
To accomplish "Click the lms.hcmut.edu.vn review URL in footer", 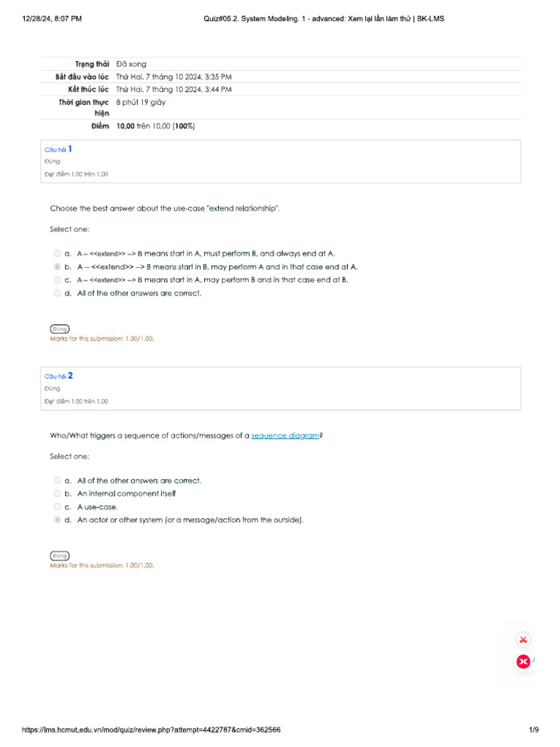I will (152, 730).
